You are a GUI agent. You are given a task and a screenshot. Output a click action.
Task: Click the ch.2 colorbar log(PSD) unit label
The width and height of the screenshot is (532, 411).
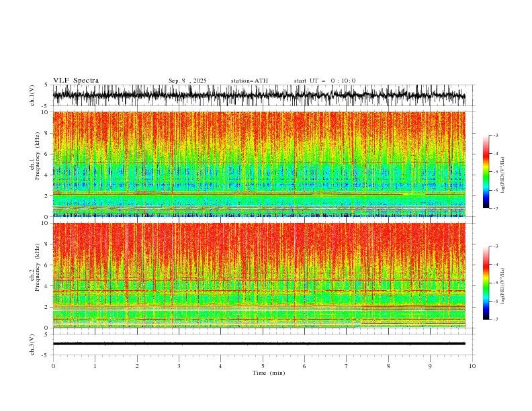coord(502,285)
